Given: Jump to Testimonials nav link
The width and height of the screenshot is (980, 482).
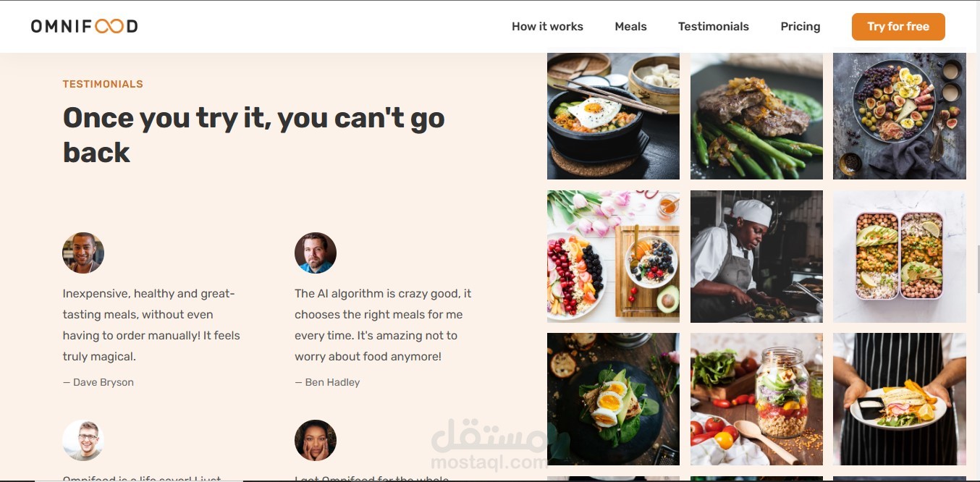Looking at the screenshot, I should tap(713, 27).
